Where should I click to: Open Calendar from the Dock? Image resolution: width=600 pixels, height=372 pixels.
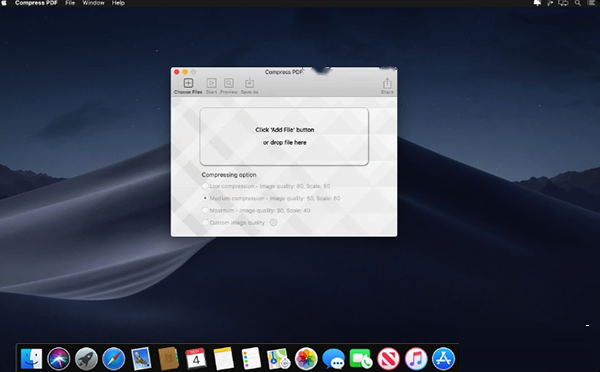196,359
